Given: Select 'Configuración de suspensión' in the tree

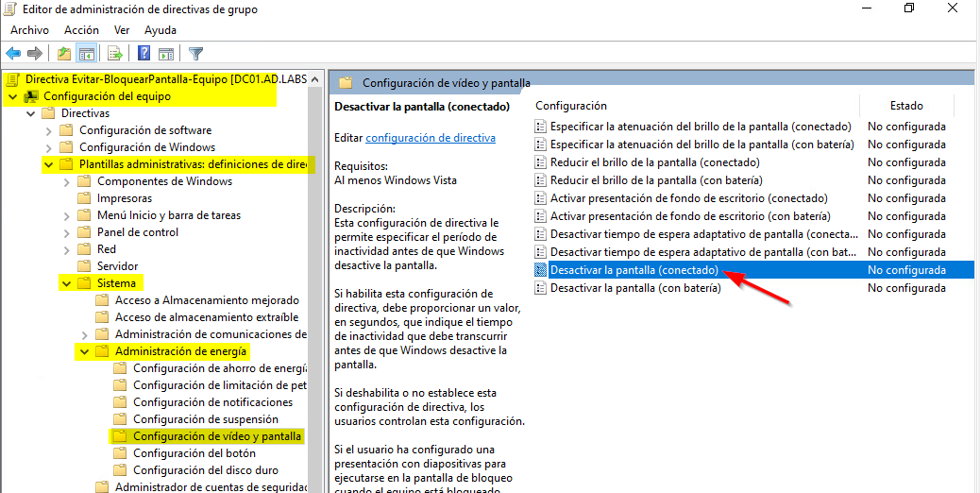Looking at the screenshot, I should point(205,419).
